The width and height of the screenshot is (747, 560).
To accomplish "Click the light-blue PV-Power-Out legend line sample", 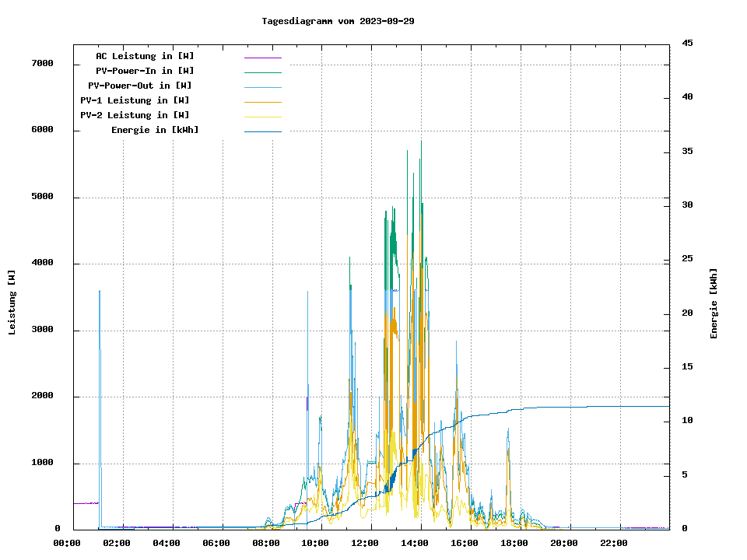I will tap(262, 87).
